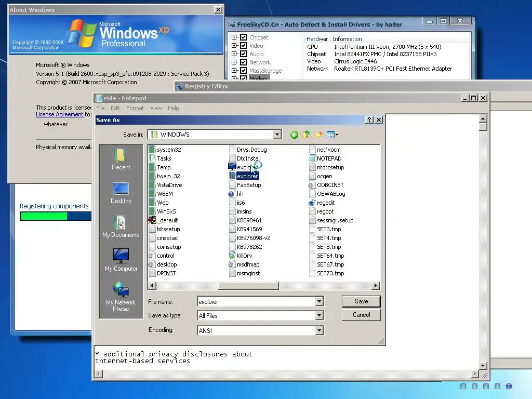This screenshot has height=399, width=532.
Task: Select the highlighted explorer file
Action: 244,176
